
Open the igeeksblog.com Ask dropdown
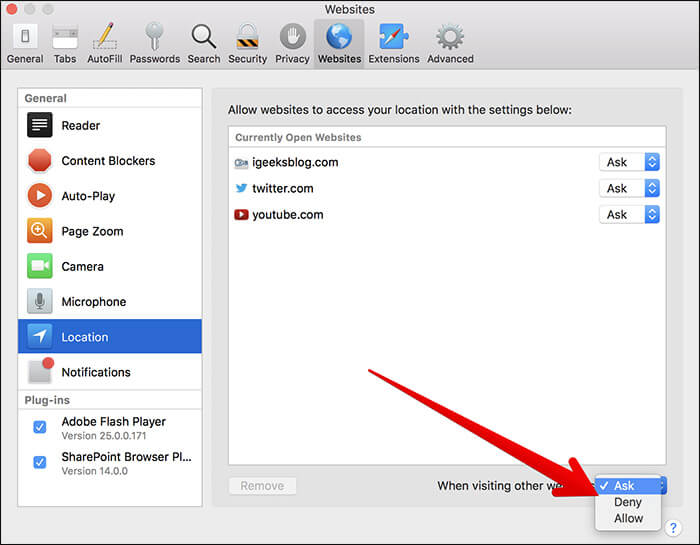[x=629, y=162]
